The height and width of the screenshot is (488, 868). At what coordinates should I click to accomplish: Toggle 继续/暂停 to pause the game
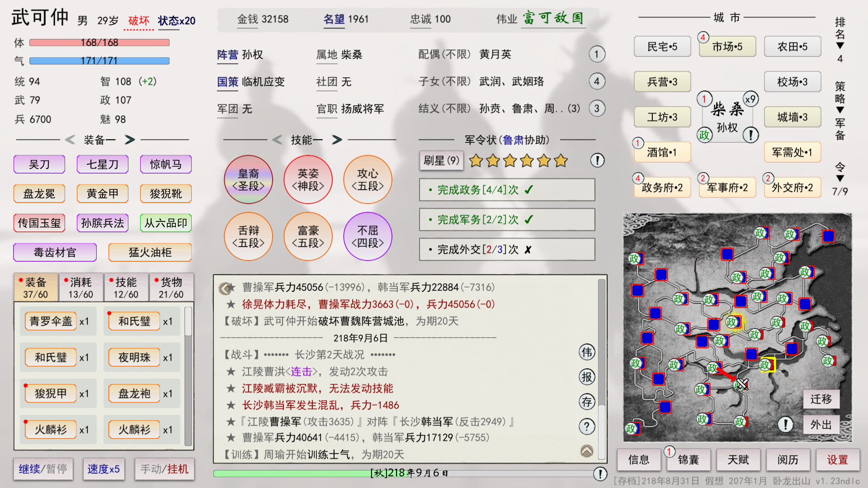[x=43, y=469]
